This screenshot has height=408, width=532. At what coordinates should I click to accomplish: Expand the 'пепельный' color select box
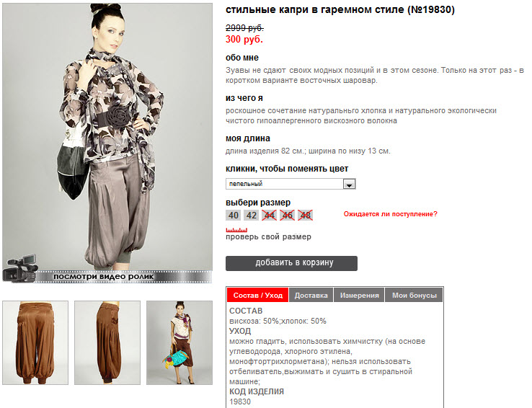291,184
